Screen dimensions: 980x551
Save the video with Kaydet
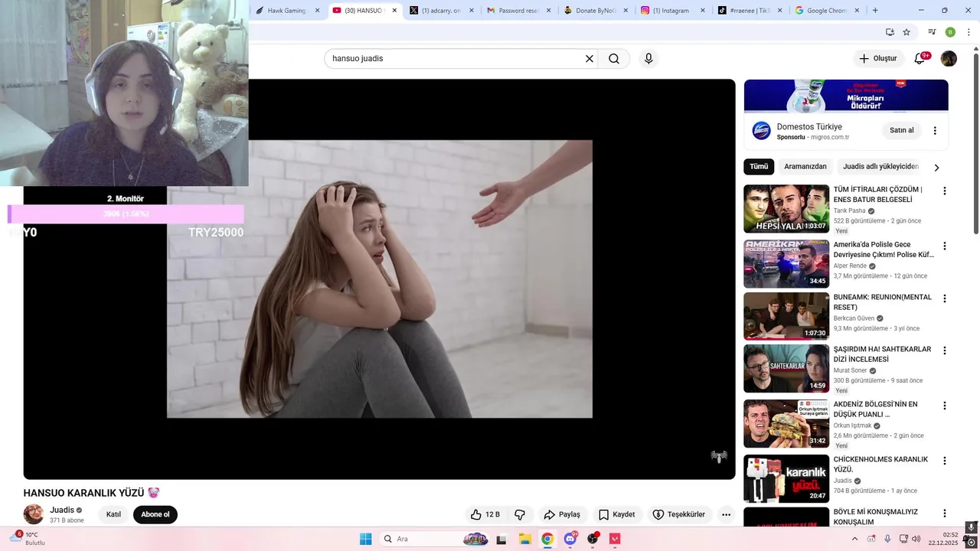pyautogui.click(x=616, y=514)
